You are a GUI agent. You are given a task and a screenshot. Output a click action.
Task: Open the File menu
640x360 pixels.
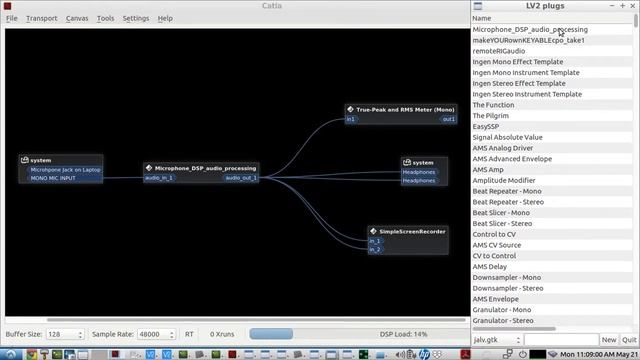point(11,18)
